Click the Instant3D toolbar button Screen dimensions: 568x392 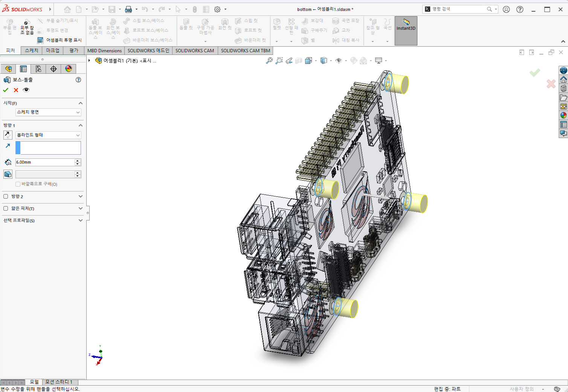tap(406, 30)
